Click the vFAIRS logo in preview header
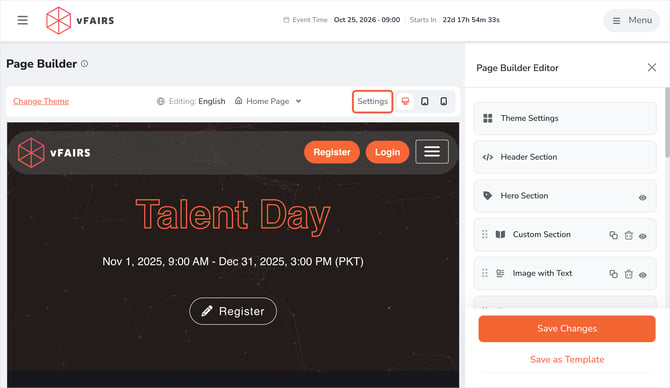 point(54,153)
